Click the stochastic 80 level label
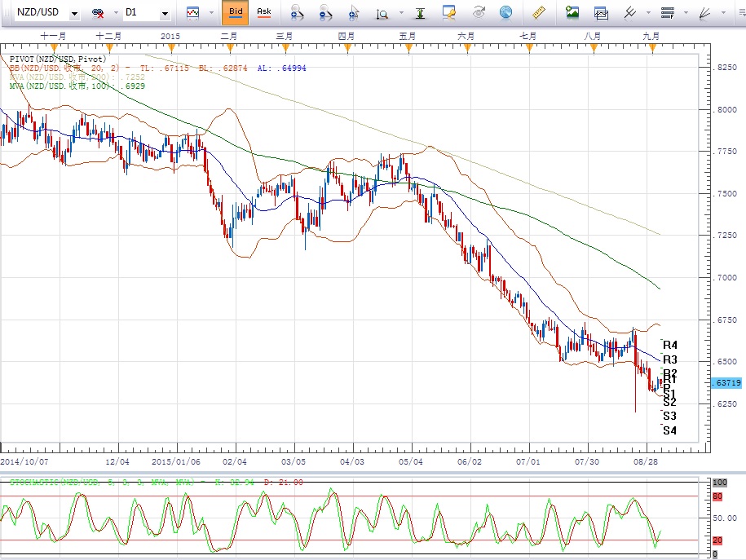The height and width of the screenshot is (560, 746). 717,496
